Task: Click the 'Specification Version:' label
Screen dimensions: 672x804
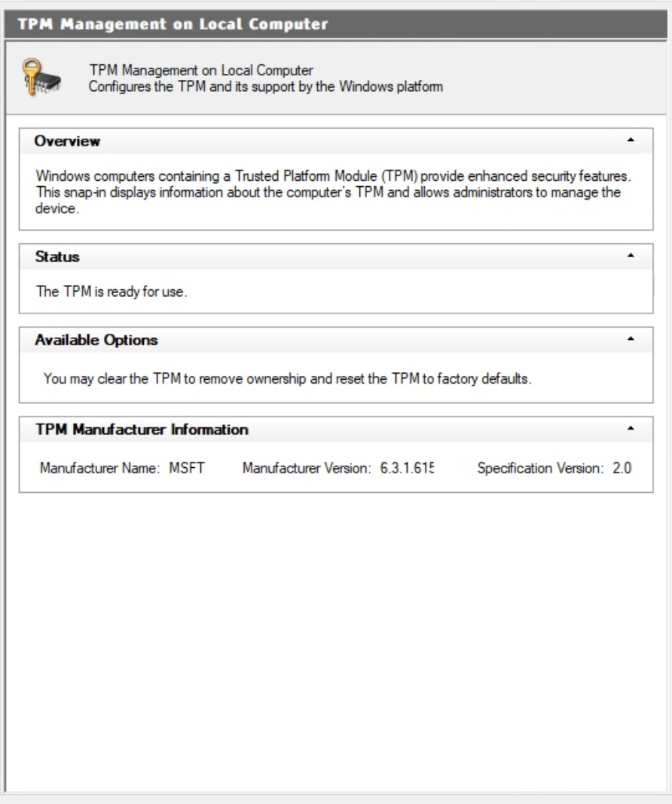Action: point(540,468)
